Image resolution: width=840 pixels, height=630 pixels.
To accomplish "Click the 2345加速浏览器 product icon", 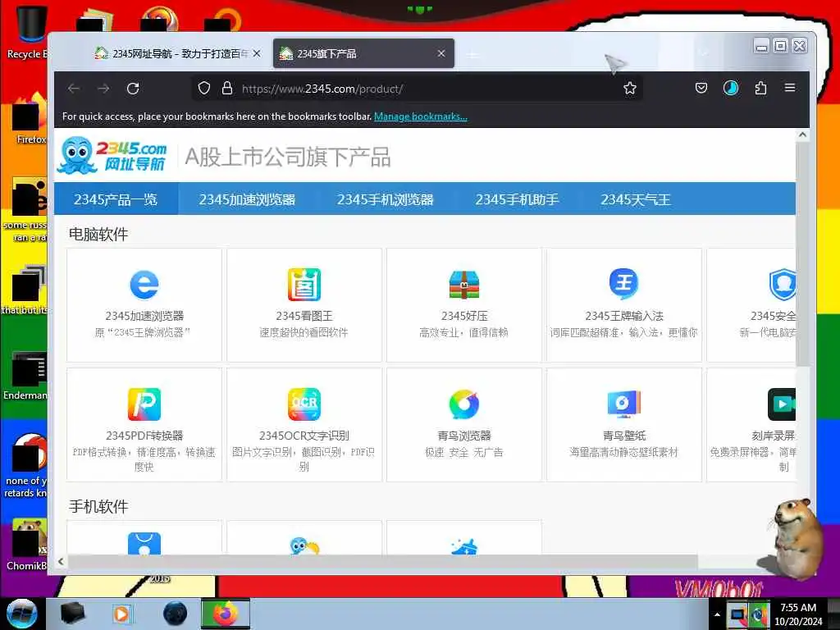I will pyautogui.click(x=144, y=285).
